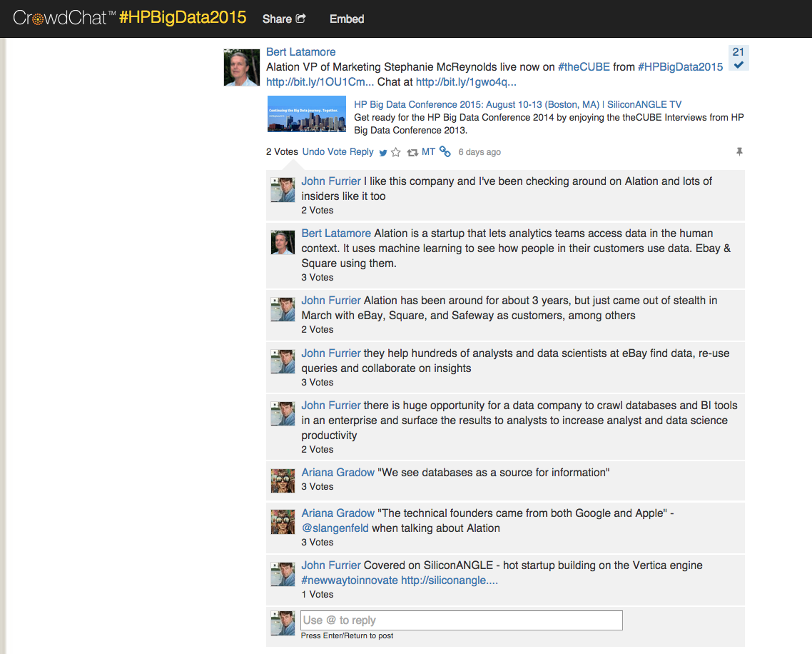Viewport: 812px width, 654px height.
Task: Pin the post with pushpin icon
Action: pyautogui.click(x=739, y=152)
